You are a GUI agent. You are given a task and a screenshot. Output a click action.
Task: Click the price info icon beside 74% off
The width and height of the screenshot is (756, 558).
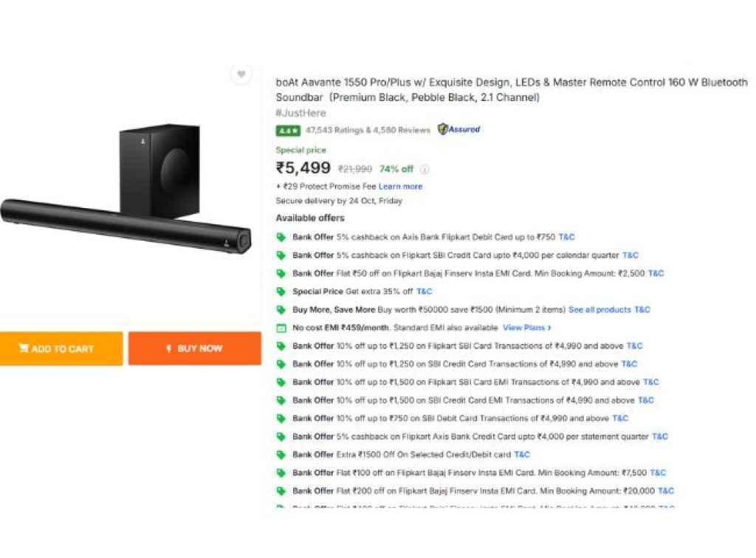(x=425, y=170)
